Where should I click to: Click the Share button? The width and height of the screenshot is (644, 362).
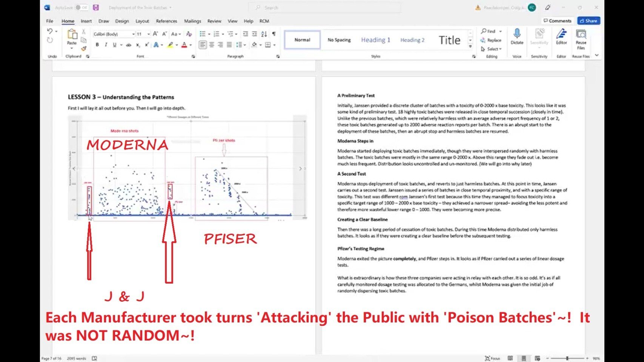pos(589,21)
